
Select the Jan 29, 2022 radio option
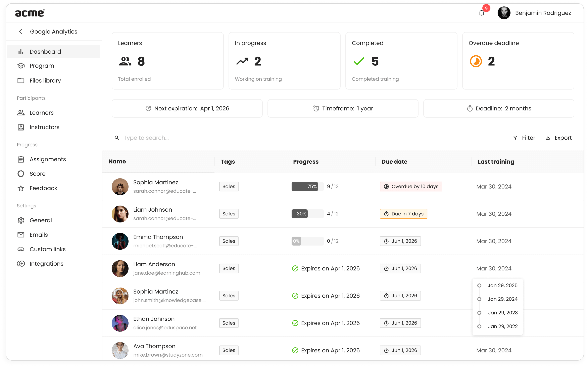tap(479, 326)
